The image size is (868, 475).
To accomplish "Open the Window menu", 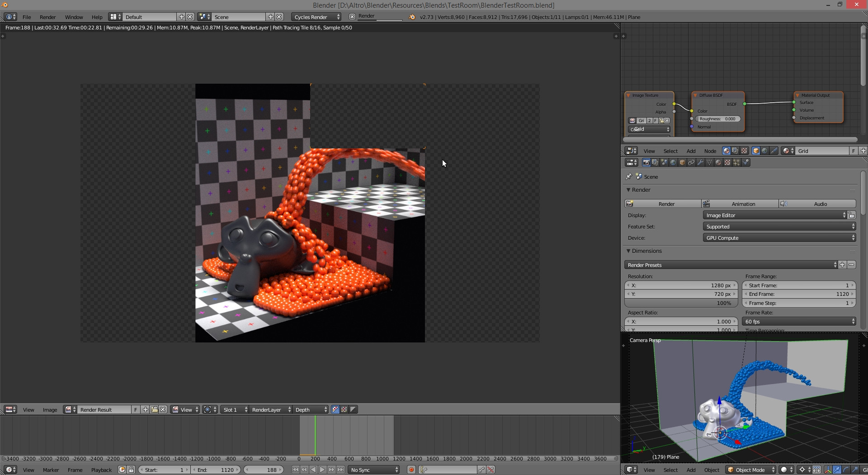I will 74,17.
